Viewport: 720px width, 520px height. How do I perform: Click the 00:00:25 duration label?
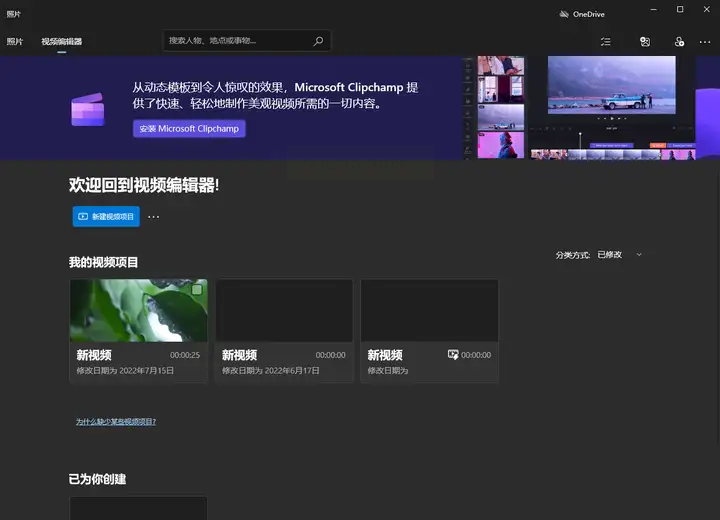coord(185,355)
